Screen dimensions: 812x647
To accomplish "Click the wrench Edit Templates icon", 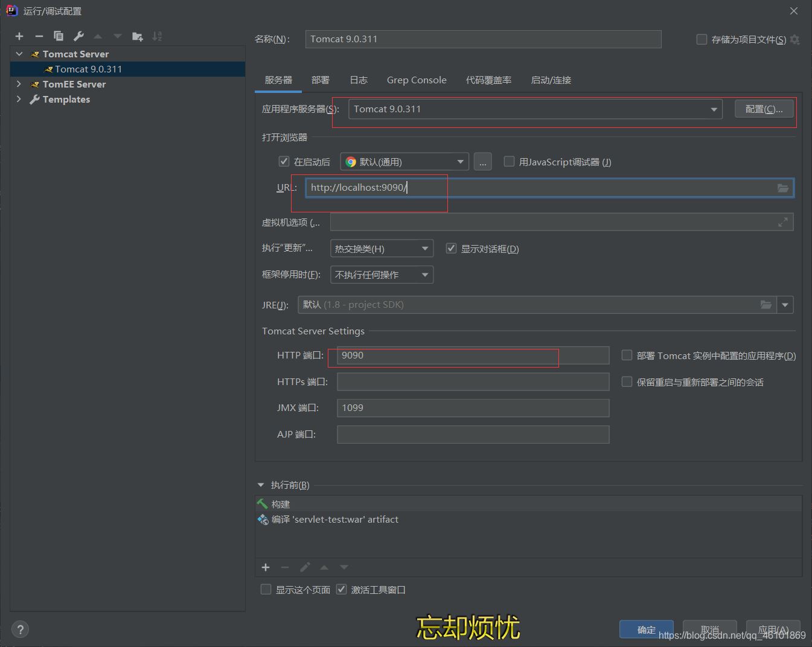I will 78,36.
